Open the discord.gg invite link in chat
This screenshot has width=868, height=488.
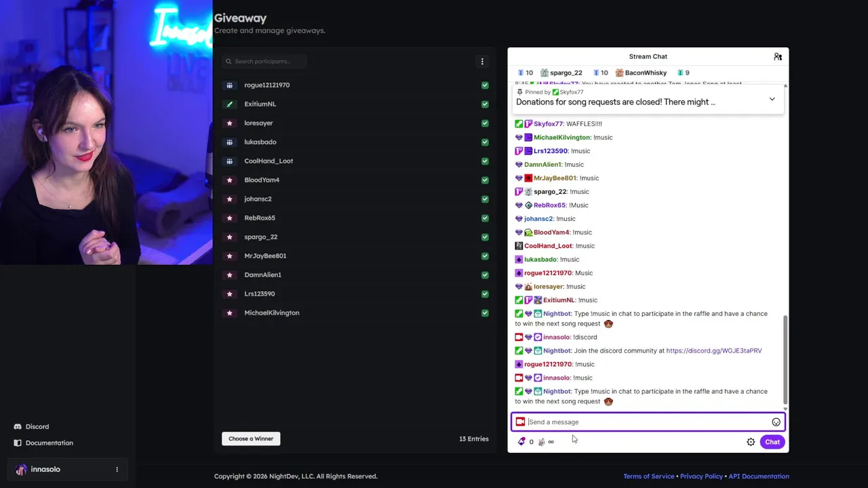point(713,350)
